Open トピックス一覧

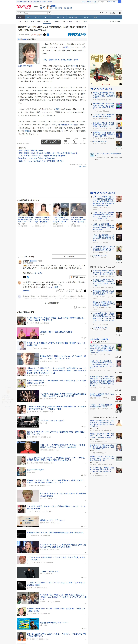(x=115, y=21)
